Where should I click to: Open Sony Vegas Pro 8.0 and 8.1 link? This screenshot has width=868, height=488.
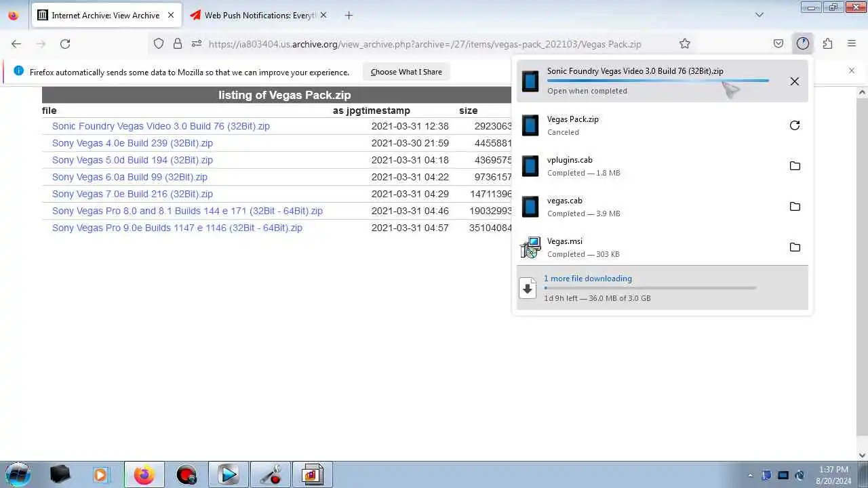point(187,211)
